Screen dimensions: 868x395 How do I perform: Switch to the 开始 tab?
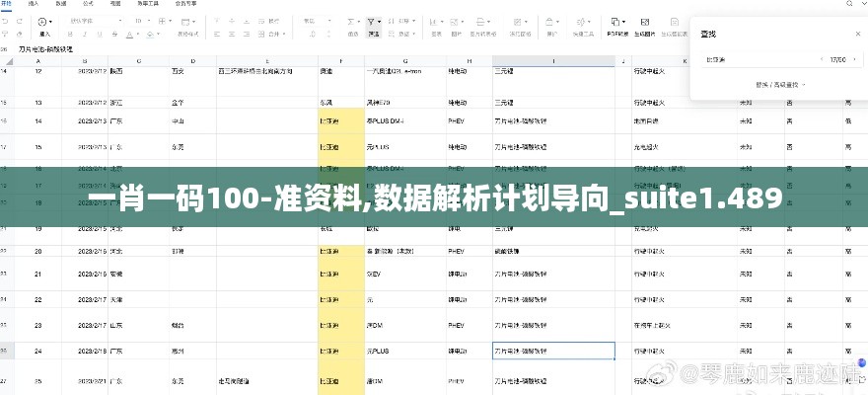point(6,4)
